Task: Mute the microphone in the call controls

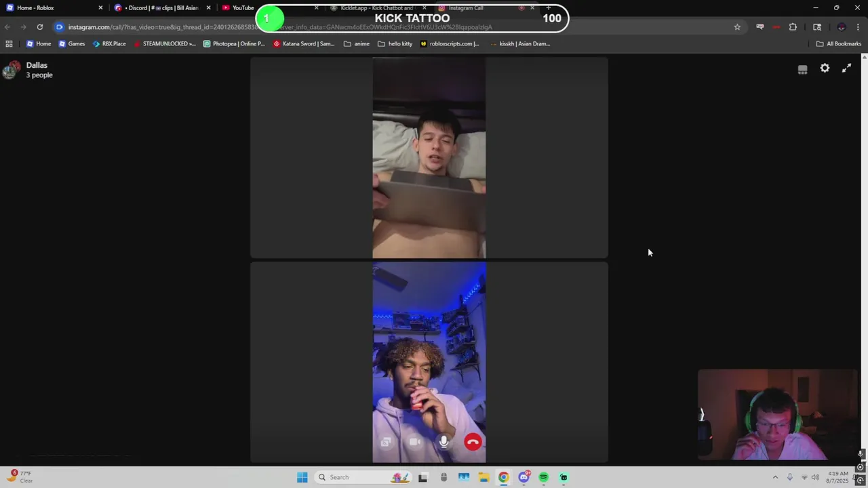Action: 443,442
